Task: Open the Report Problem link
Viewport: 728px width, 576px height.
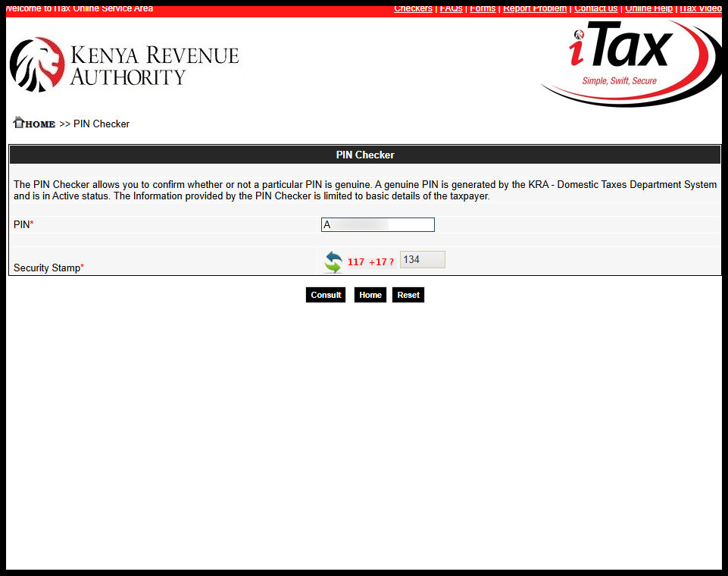Action: click(535, 8)
